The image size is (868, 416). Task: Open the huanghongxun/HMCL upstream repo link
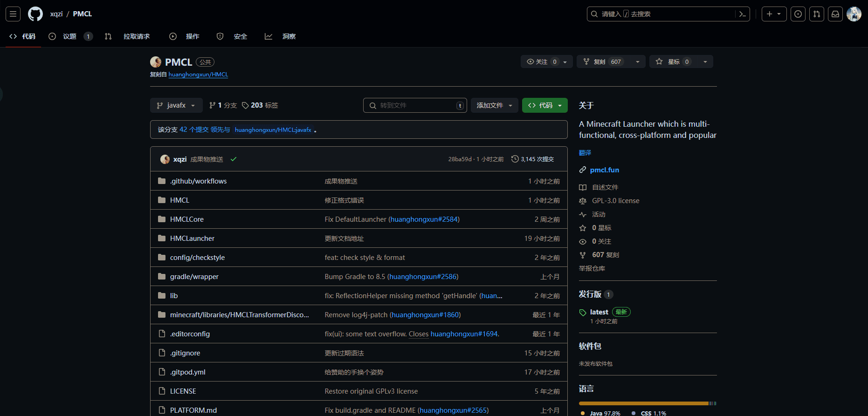point(198,75)
